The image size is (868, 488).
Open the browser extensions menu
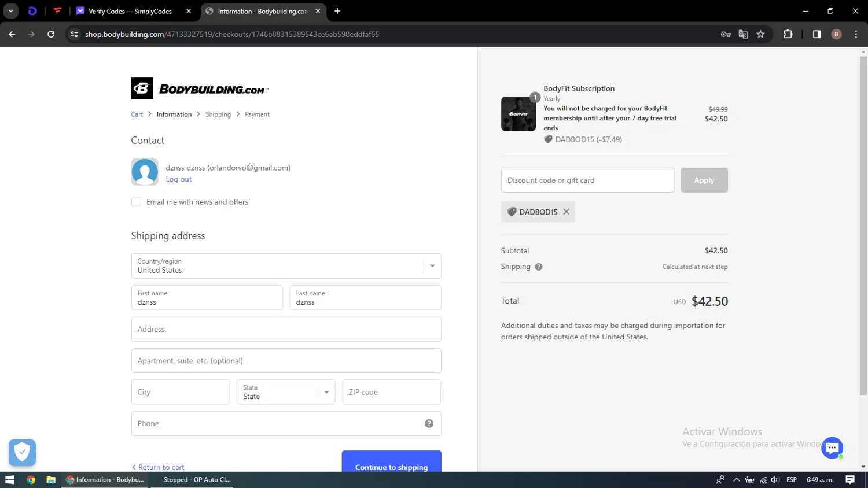(788, 34)
